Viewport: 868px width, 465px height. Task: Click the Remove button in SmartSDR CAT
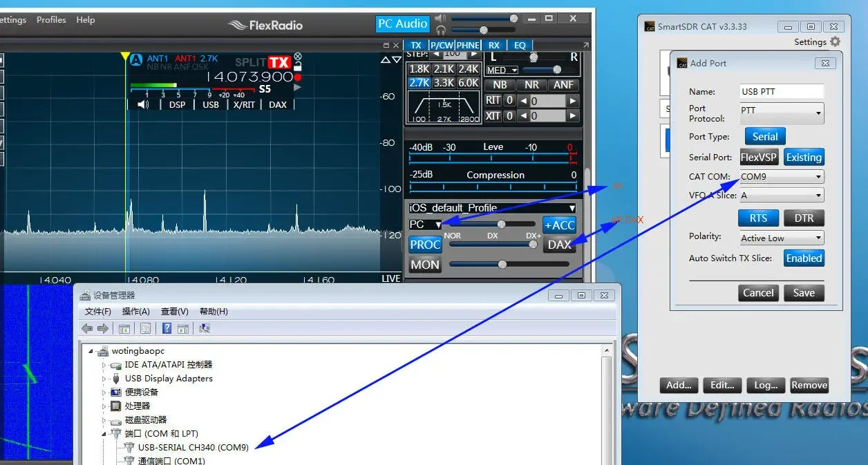pos(809,386)
